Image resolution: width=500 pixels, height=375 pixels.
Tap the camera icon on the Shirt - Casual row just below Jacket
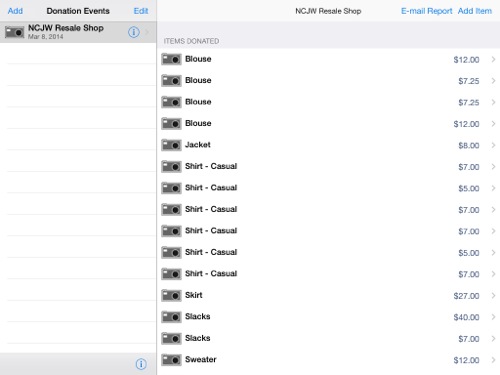pyautogui.click(x=171, y=166)
